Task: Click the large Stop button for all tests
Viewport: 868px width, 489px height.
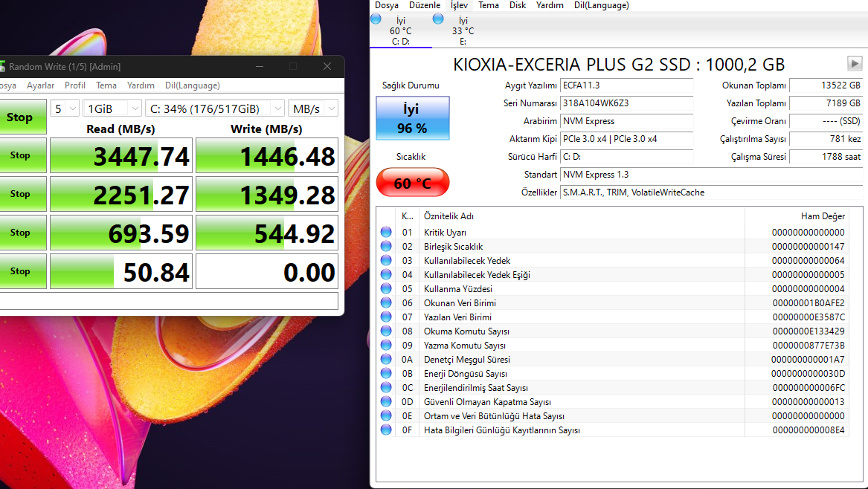Action: (x=22, y=117)
